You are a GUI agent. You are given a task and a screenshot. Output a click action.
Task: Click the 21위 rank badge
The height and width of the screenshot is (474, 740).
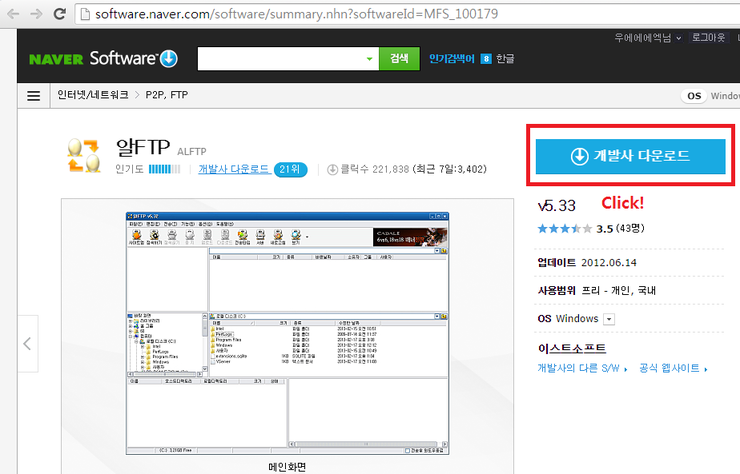pyautogui.click(x=290, y=169)
